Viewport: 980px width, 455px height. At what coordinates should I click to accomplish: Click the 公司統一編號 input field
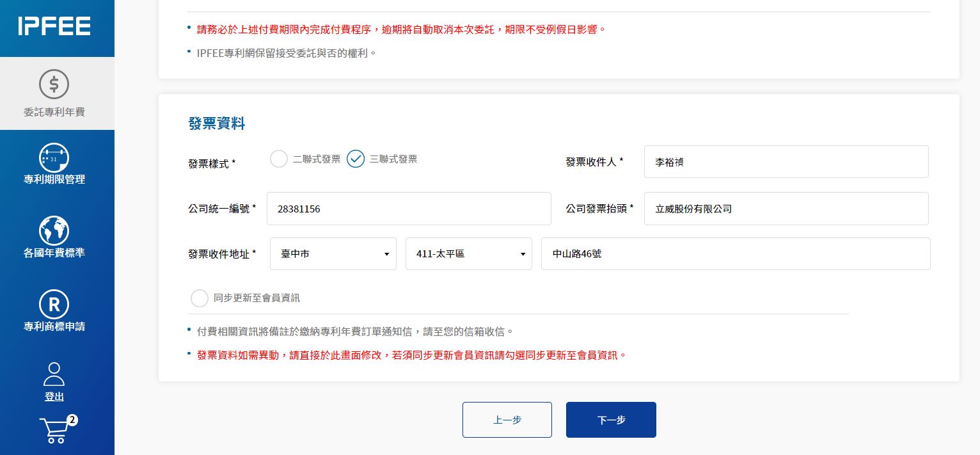click(x=409, y=209)
